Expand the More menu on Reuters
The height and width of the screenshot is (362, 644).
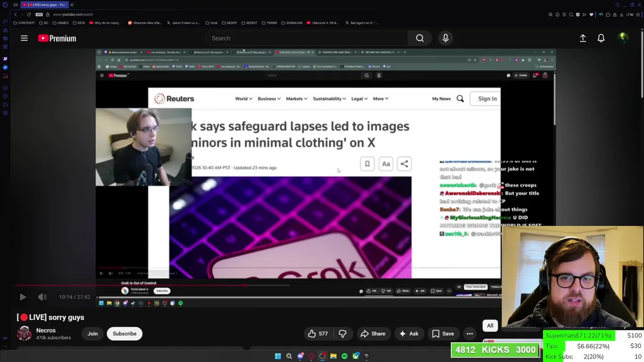[381, 99]
